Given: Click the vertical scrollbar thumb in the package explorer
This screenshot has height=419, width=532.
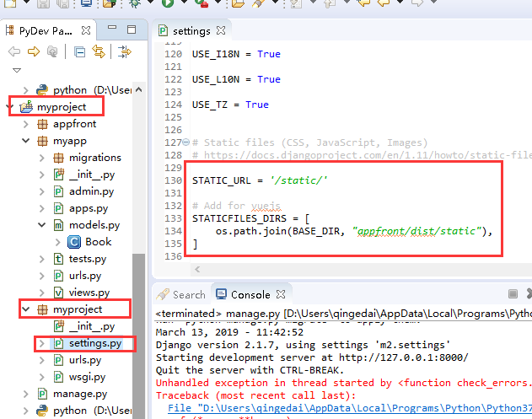Looking at the screenshot, I should (x=139, y=336).
